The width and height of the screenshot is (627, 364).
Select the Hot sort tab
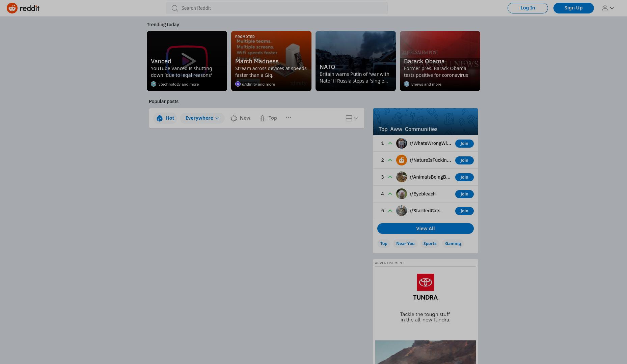coord(165,118)
